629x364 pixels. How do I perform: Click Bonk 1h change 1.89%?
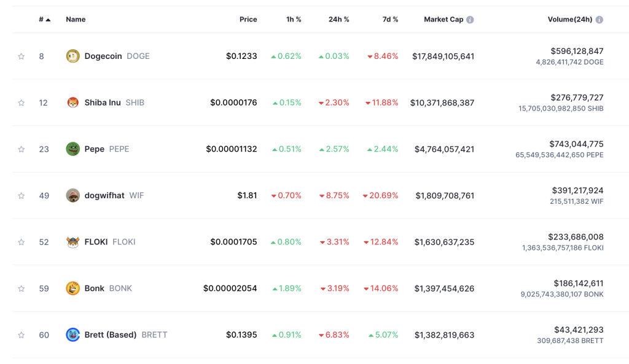tap(287, 288)
